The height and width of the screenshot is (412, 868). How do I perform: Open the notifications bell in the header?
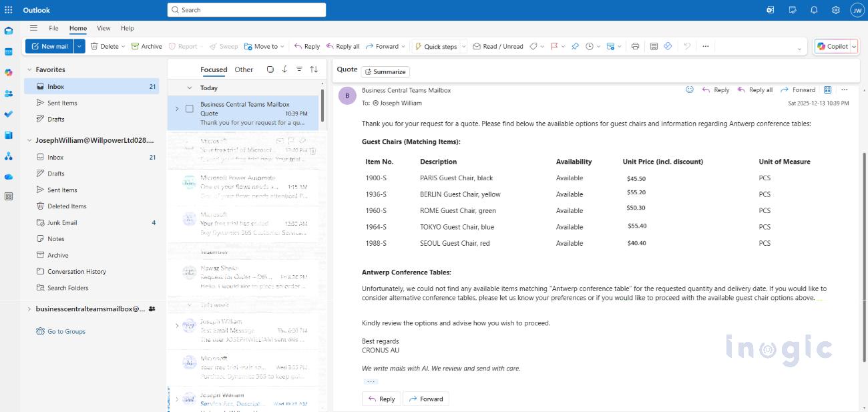814,10
